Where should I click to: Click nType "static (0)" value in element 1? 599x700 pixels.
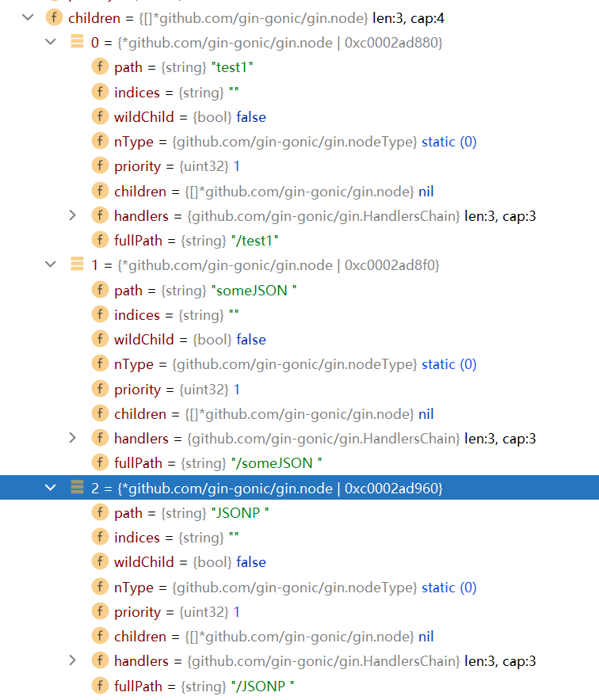click(x=449, y=364)
